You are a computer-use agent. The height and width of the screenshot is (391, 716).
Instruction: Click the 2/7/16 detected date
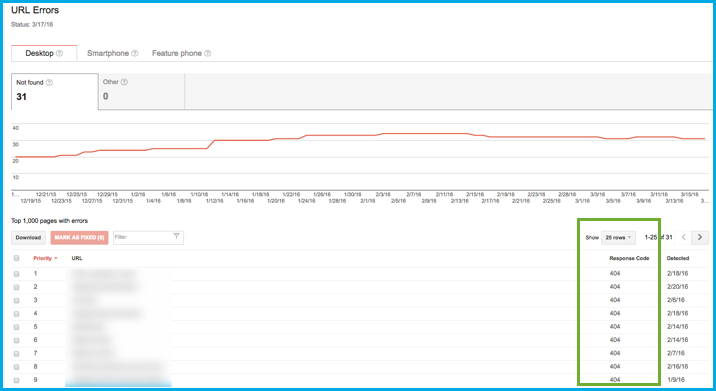(676, 353)
